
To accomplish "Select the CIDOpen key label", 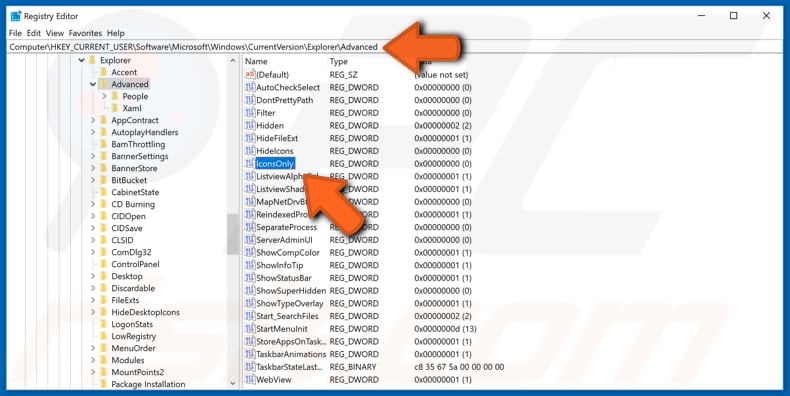I will coord(128,216).
